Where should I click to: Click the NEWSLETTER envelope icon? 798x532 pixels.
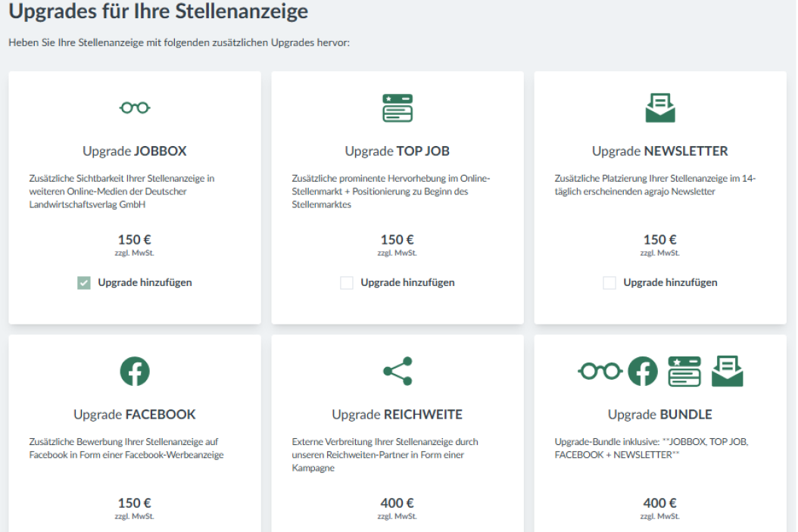(x=660, y=107)
